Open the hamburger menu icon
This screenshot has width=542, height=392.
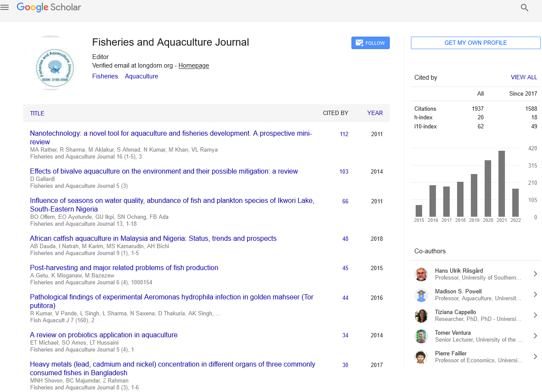point(5,7)
